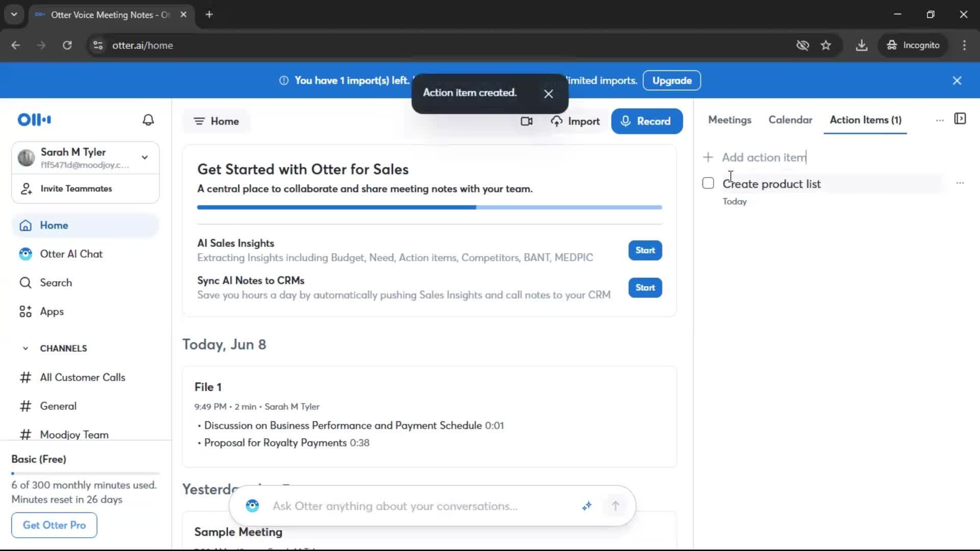Viewport: 980px width, 551px height.
Task: Open the Sample Meeting conversation
Action: click(x=238, y=532)
